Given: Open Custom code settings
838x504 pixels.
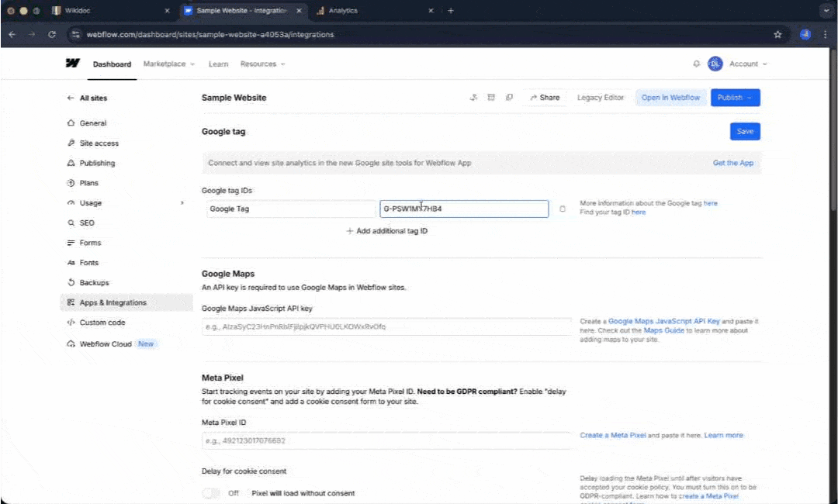Looking at the screenshot, I should [x=102, y=323].
